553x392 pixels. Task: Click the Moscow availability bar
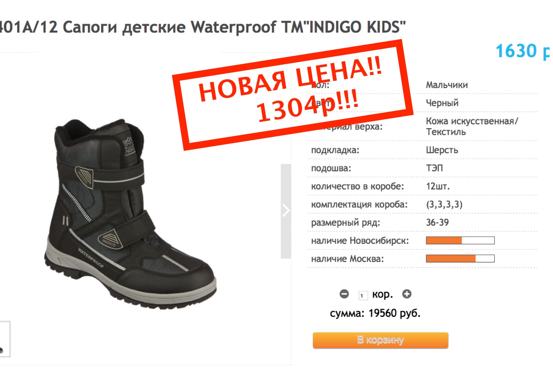tap(460, 258)
